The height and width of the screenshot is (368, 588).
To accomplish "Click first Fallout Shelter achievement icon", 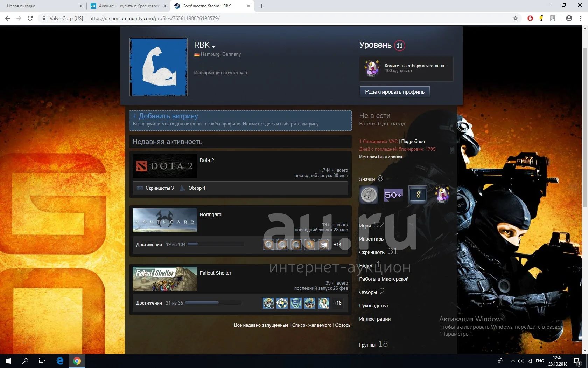I will point(268,303).
